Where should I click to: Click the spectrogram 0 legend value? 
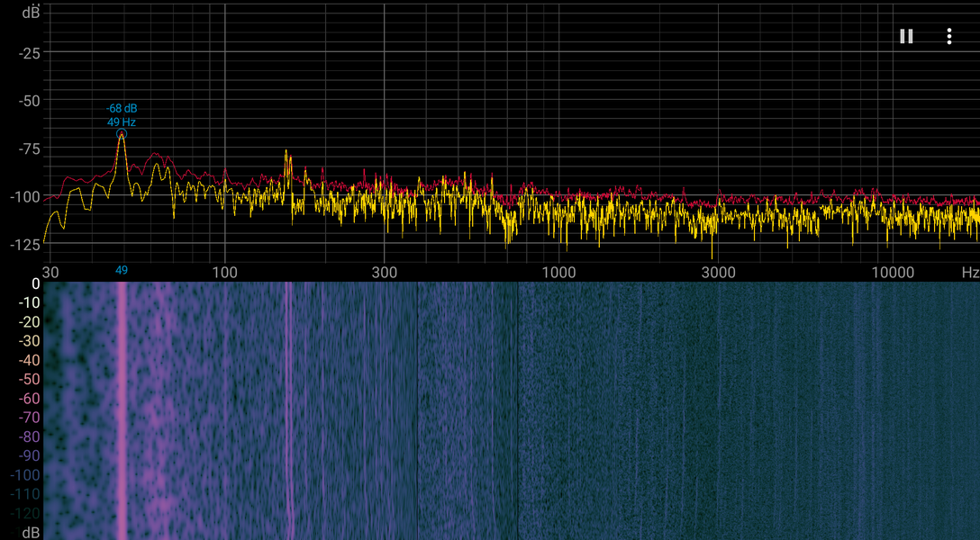point(36,284)
